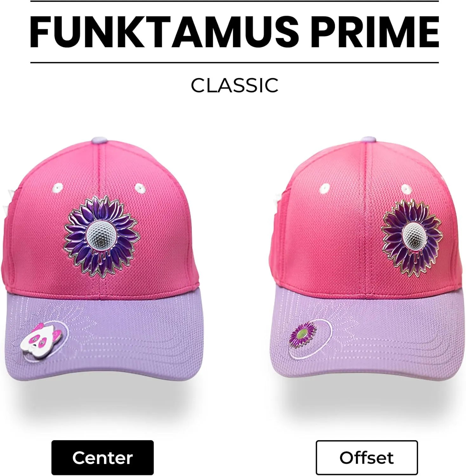Click the left white eyelet on the right cap
Image resolution: width=466 pixels, height=476 pixels.
tap(325, 188)
